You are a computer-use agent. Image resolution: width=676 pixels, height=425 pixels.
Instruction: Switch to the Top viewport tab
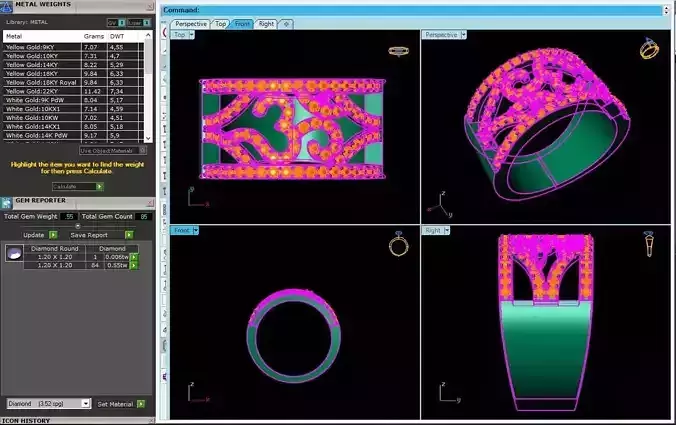[x=220, y=24]
